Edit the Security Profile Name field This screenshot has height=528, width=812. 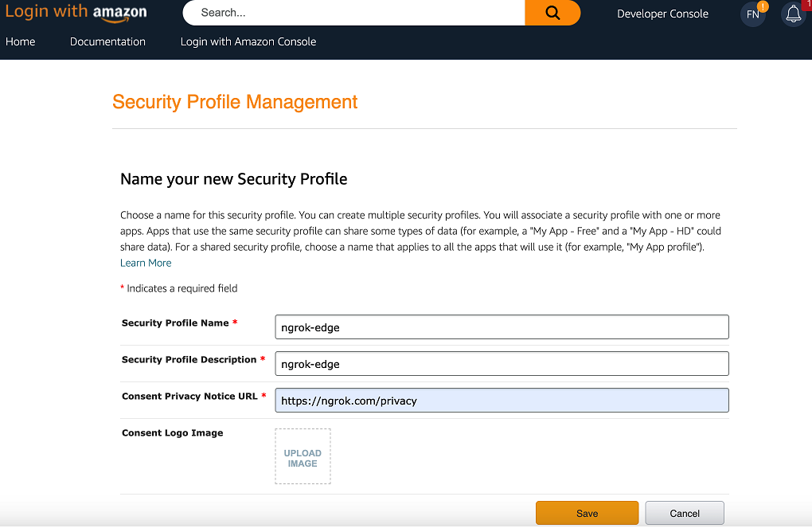point(502,327)
